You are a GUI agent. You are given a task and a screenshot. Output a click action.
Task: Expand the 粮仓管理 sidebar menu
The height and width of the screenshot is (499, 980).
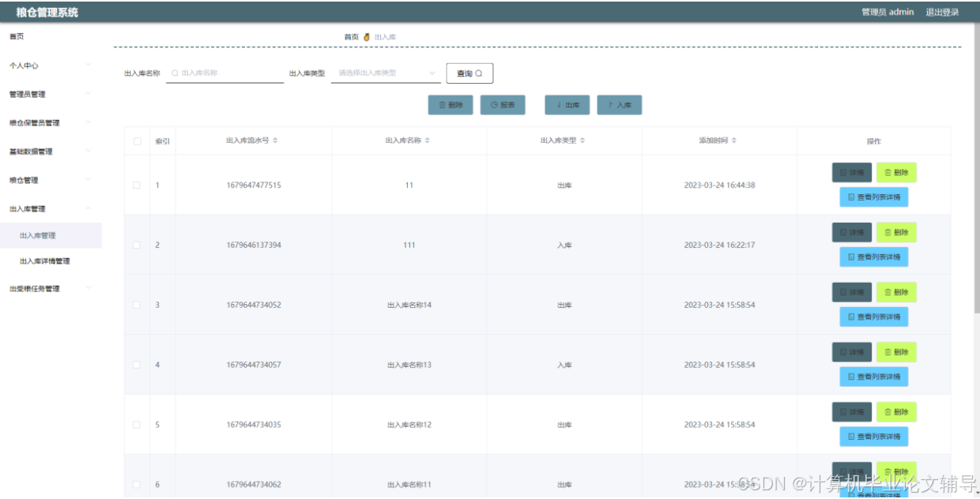tap(51, 180)
